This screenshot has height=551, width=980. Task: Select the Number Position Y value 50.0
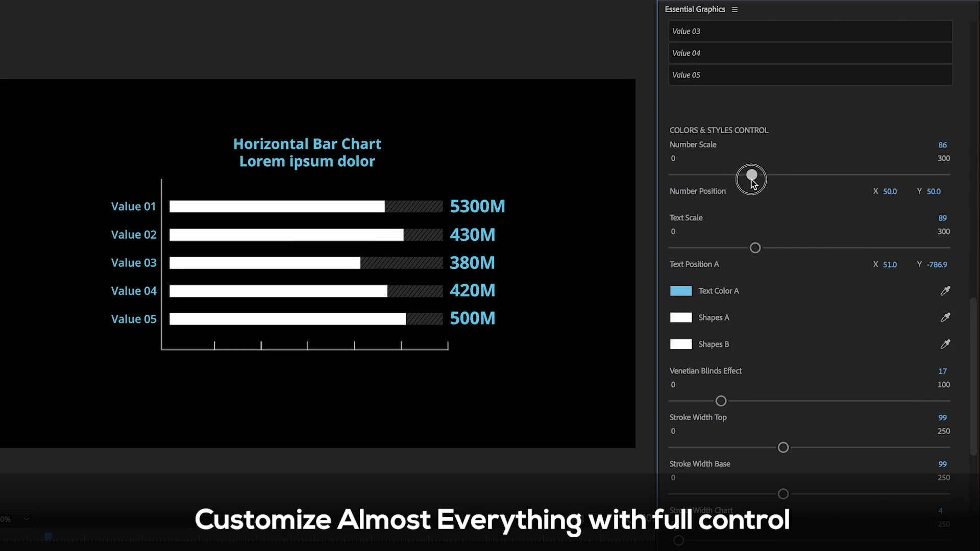pos(934,191)
